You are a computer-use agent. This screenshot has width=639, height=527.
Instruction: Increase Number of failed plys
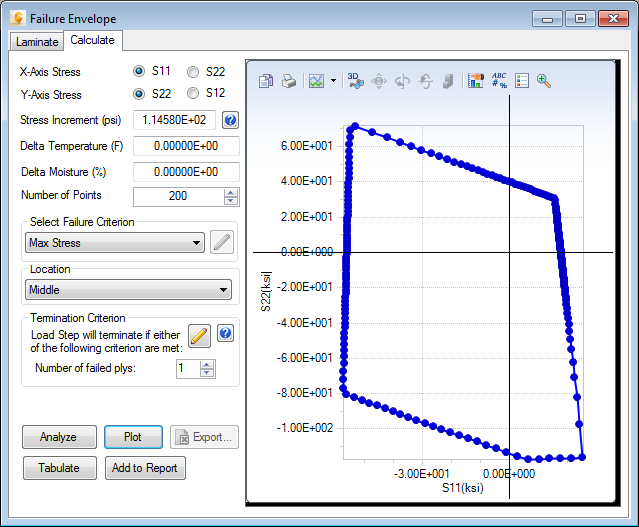(x=207, y=365)
